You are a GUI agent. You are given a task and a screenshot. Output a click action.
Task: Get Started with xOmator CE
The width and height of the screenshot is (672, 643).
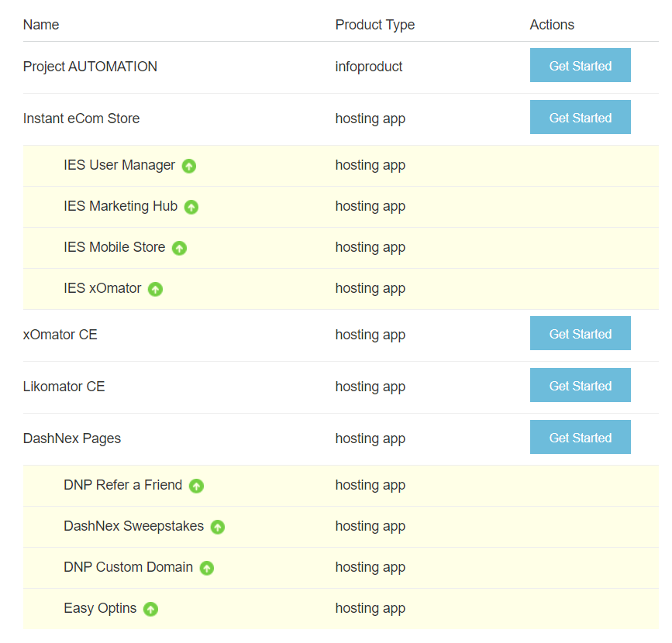point(580,333)
